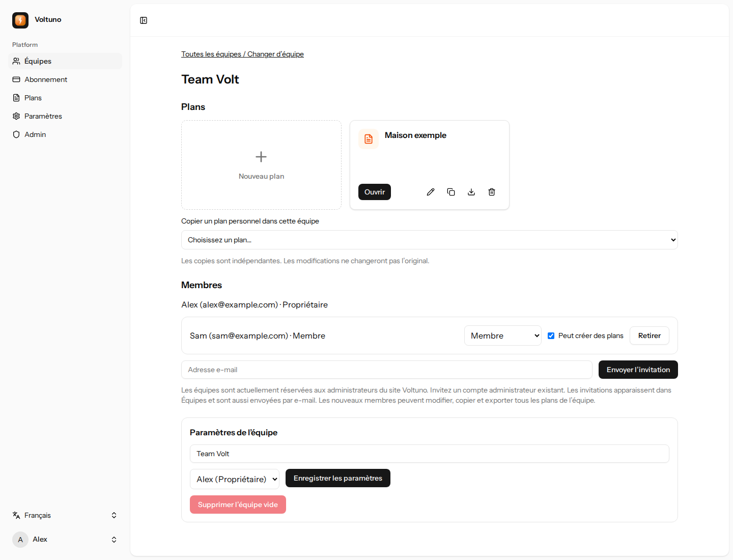Image resolution: width=733 pixels, height=560 pixels.
Task: Open Sam's role dropdown showing Membre
Action: point(503,335)
